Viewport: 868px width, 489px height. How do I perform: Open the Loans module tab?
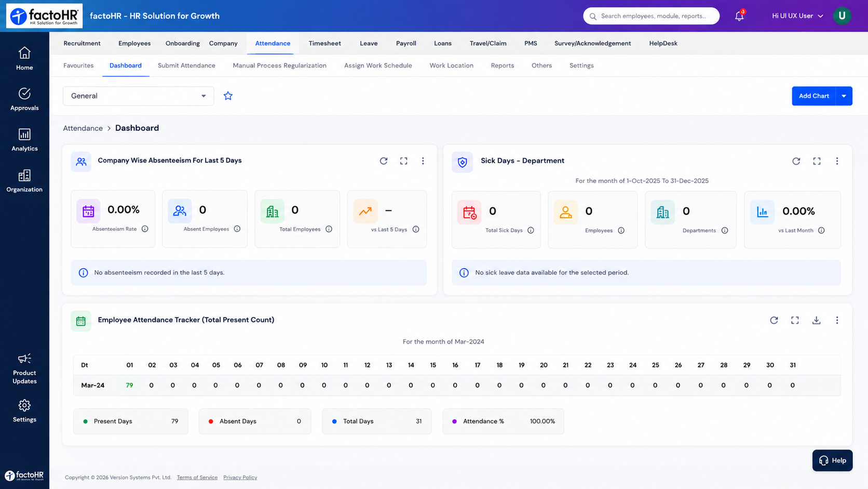tap(443, 43)
